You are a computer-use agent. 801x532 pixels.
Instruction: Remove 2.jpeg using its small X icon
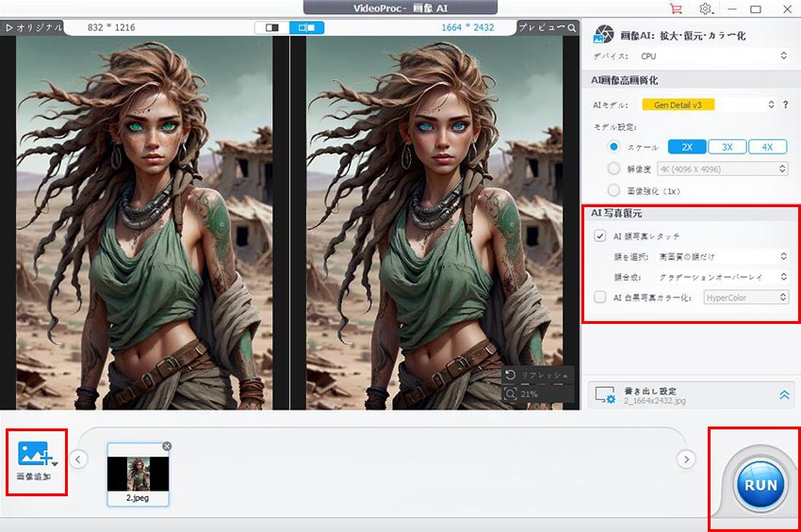click(167, 445)
